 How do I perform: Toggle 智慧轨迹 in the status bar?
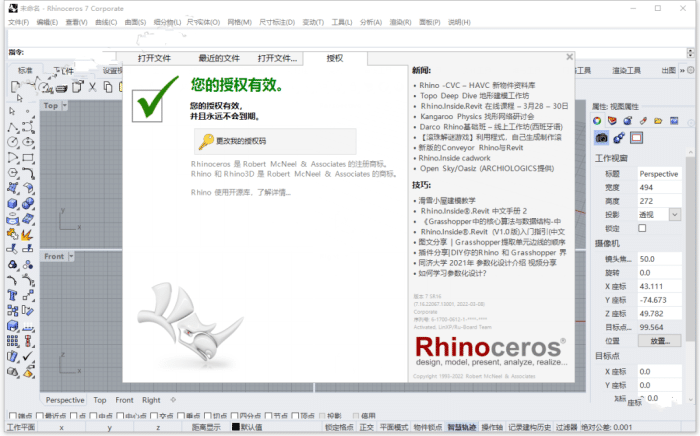point(462,427)
